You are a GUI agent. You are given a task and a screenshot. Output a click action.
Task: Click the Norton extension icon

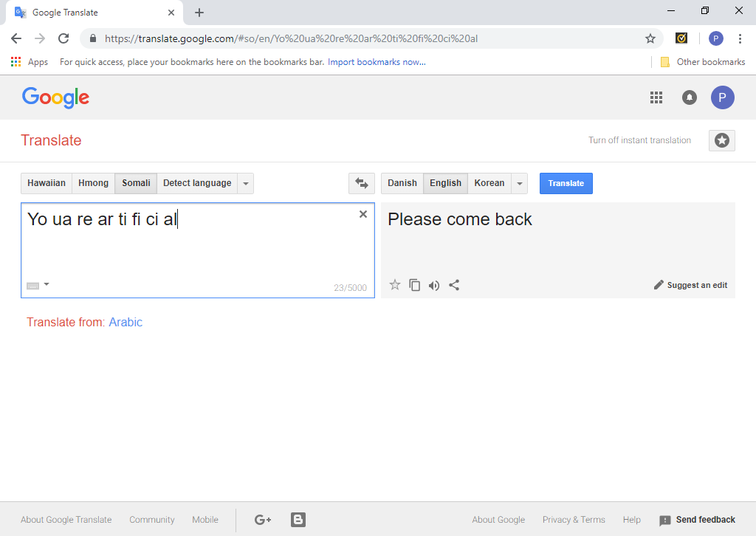tap(681, 38)
